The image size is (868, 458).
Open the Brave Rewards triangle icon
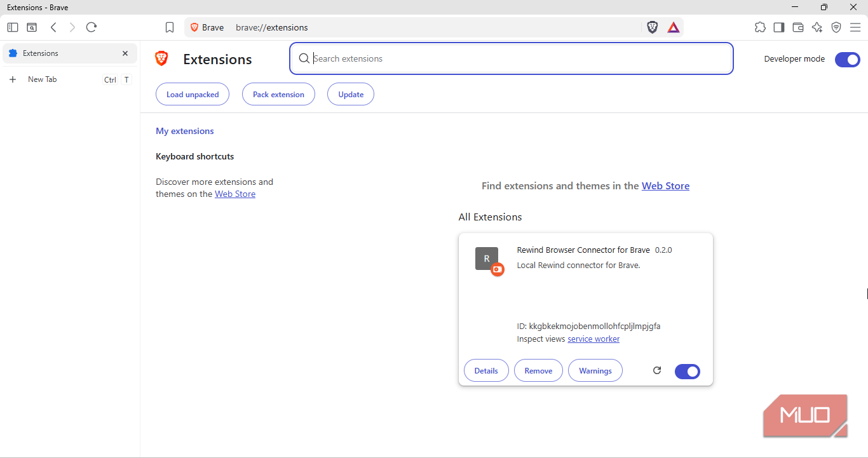point(674,27)
